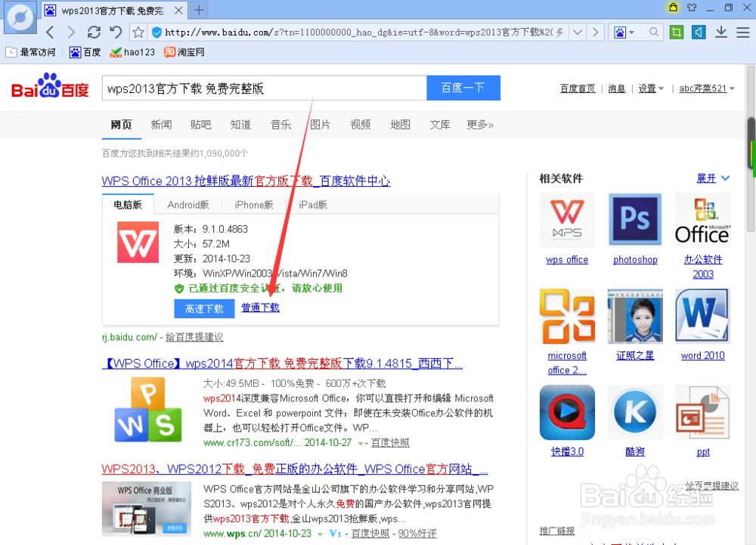Switch to the Android版 download tab
The height and width of the screenshot is (545, 756).
coord(188,204)
